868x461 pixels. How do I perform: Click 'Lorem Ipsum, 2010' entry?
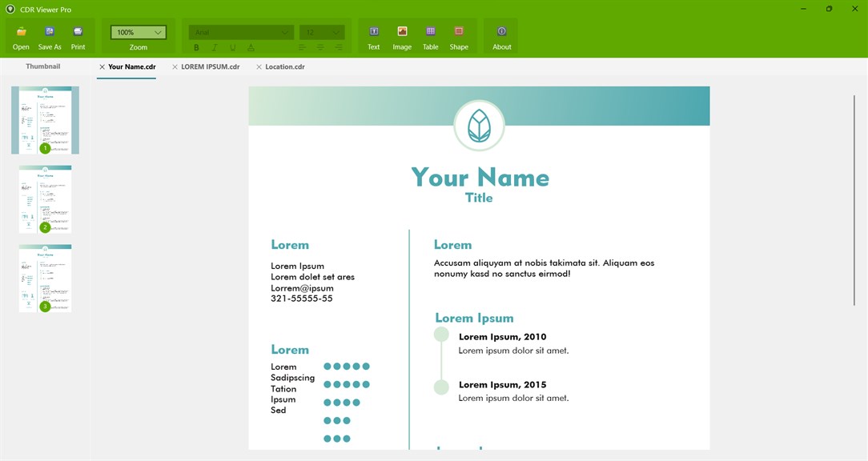pos(503,336)
